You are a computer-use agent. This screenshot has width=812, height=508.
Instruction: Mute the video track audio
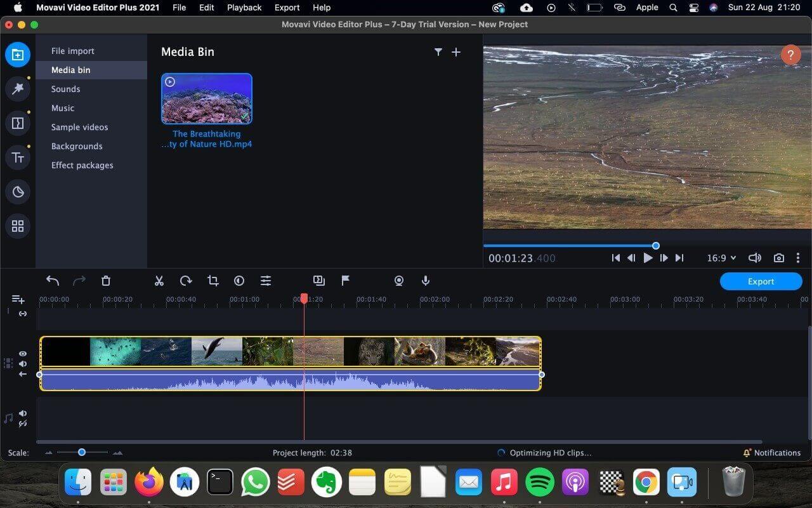tap(23, 364)
